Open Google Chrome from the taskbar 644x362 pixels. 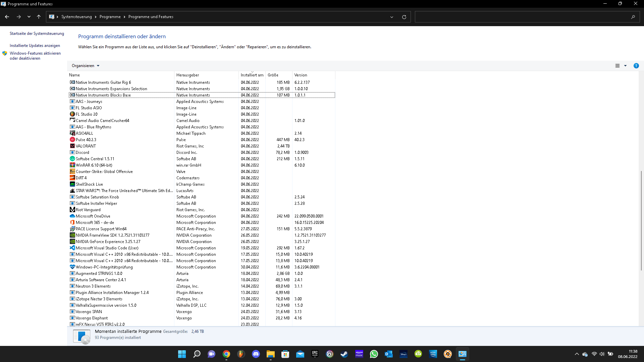coord(226,354)
